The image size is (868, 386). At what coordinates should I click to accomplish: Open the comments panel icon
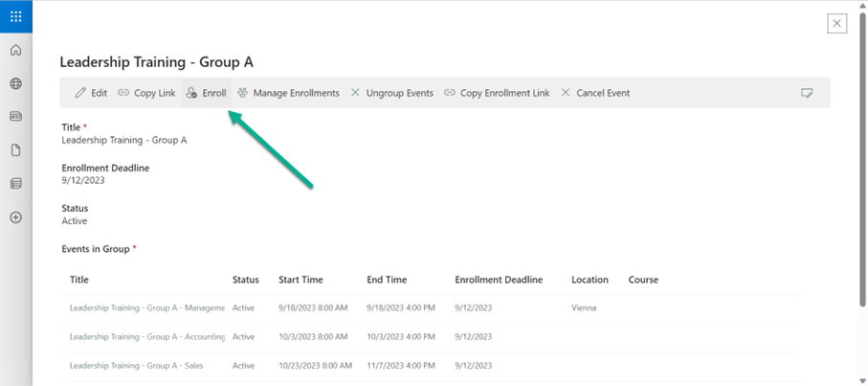click(807, 93)
